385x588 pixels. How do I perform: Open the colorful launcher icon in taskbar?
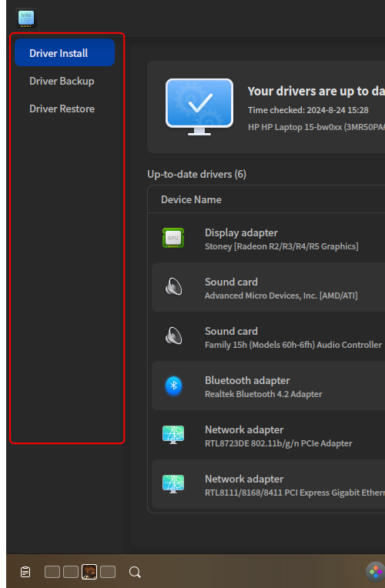click(x=375, y=572)
